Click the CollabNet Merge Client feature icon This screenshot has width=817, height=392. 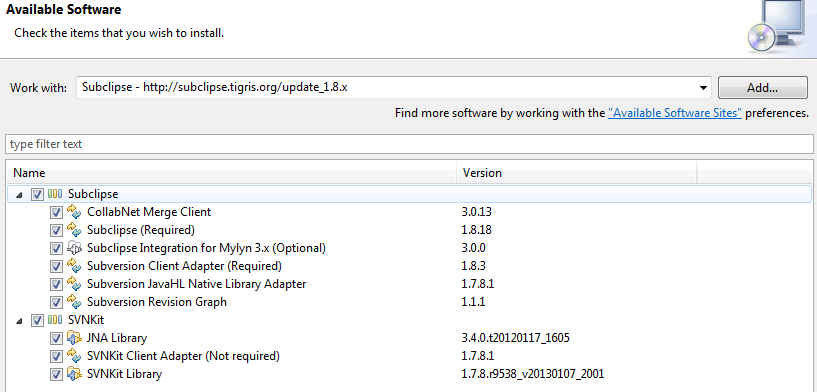(75, 212)
